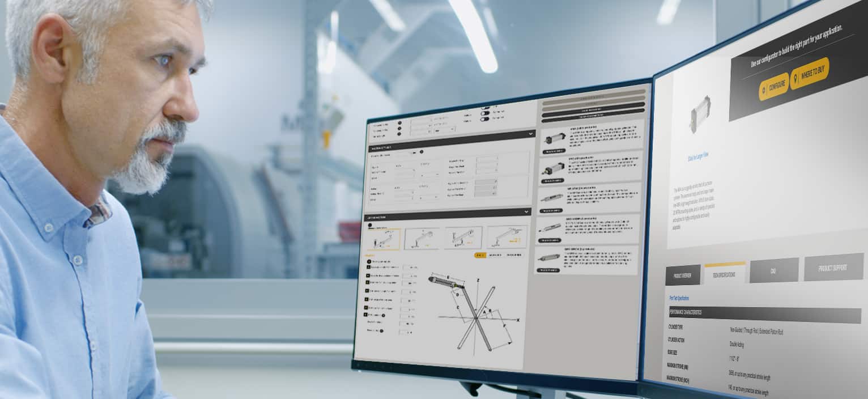
Task: Collapse the lifting motion section chevron
Action: point(526,212)
